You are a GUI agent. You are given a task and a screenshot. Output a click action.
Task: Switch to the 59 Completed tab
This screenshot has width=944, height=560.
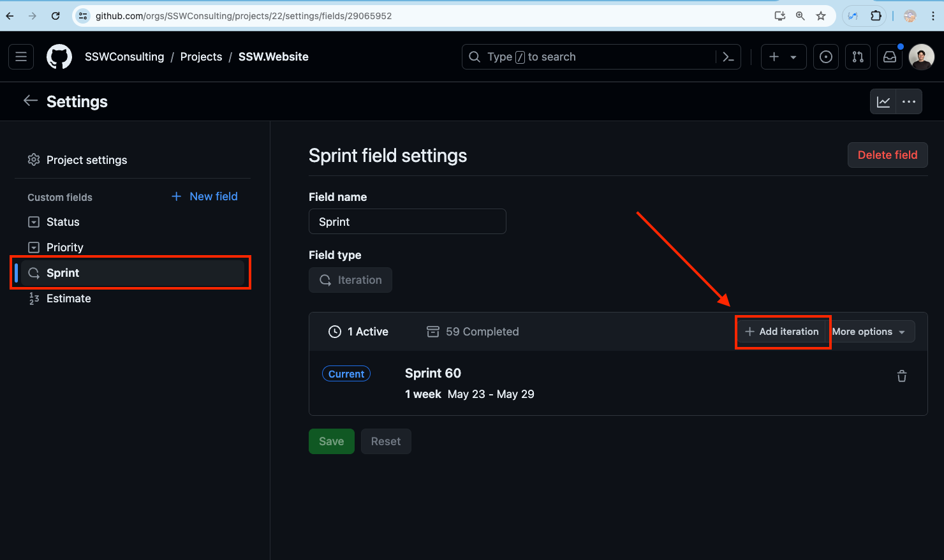tap(473, 332)
